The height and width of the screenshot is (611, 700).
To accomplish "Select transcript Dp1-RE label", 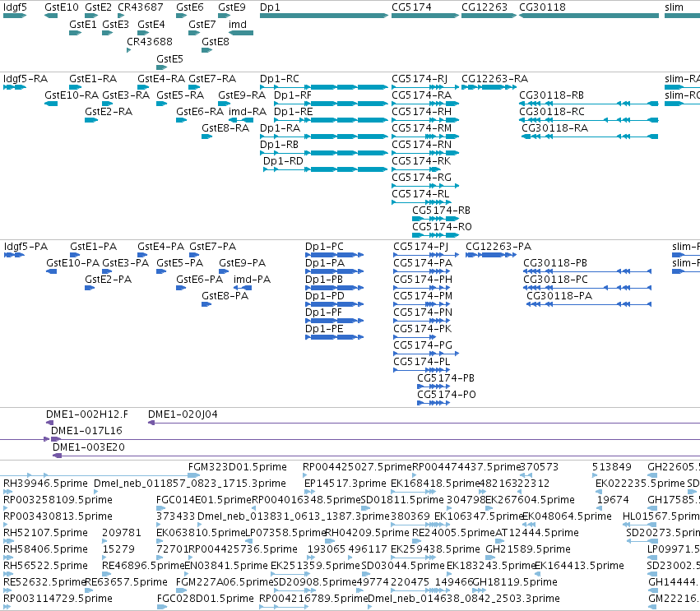I will tap(294, 112).
